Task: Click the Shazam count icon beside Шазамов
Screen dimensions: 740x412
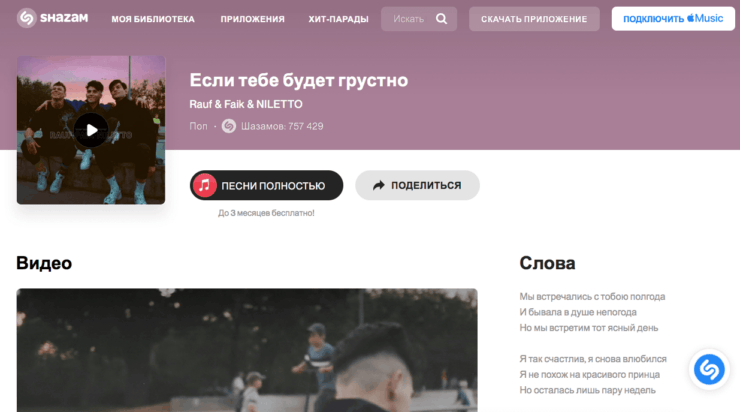Action: pyautogui.click(x=229, y=126)
